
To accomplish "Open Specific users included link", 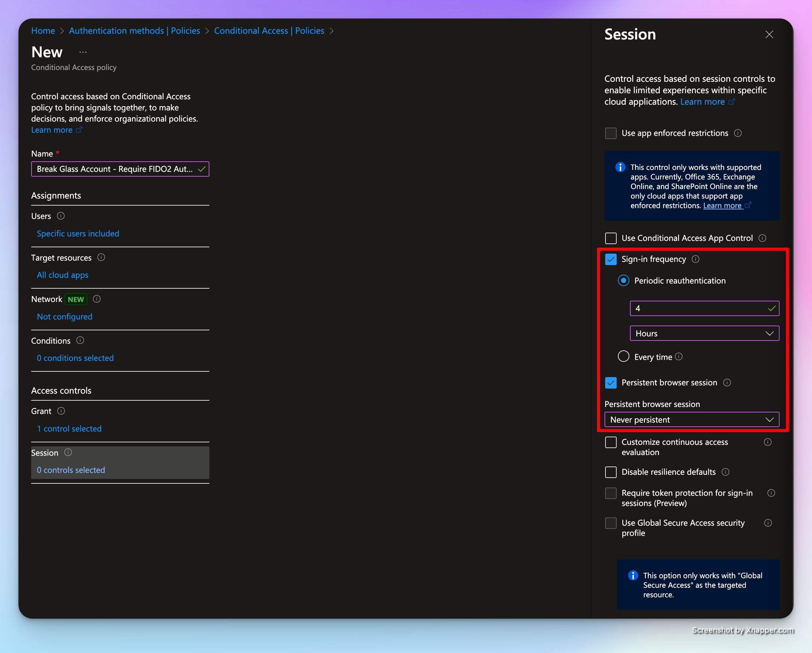I will coord(78,234).
